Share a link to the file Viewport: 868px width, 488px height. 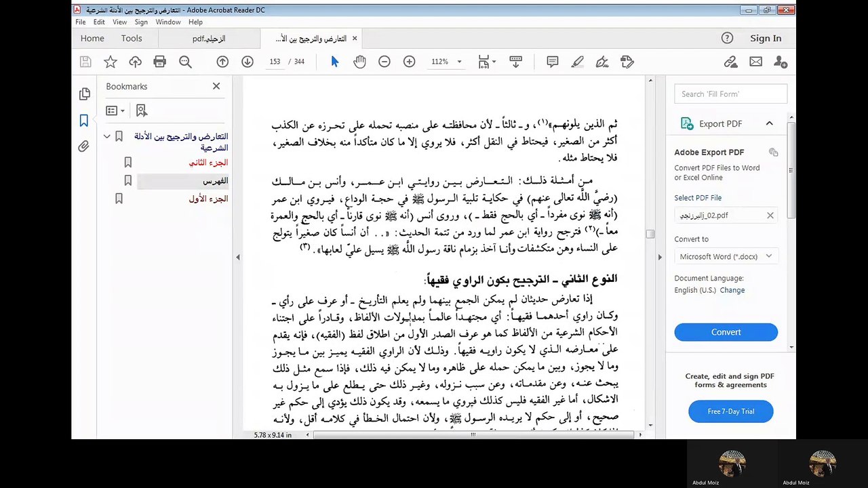point(730,62)
